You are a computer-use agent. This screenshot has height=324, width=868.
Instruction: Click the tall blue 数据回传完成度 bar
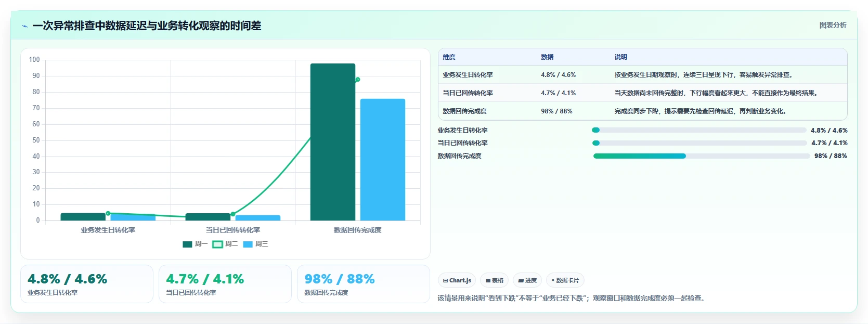tap(383, 160)
